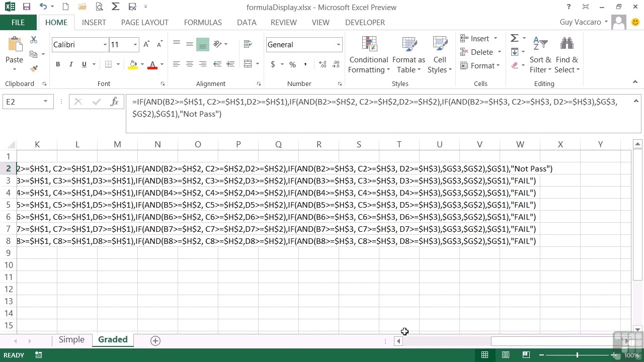Screen dimensions: 644x362
Task: Toggle bold formatting
Action: click(x=58, y=64)
